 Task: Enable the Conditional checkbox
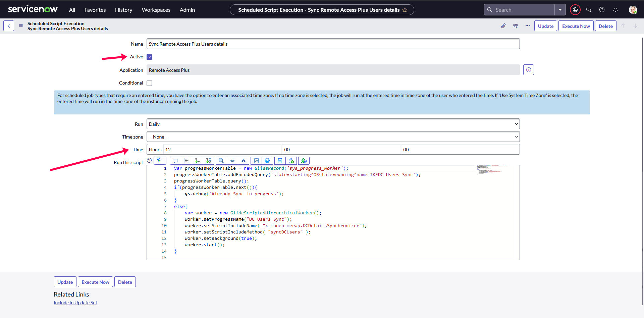click(x=149, y=83)
